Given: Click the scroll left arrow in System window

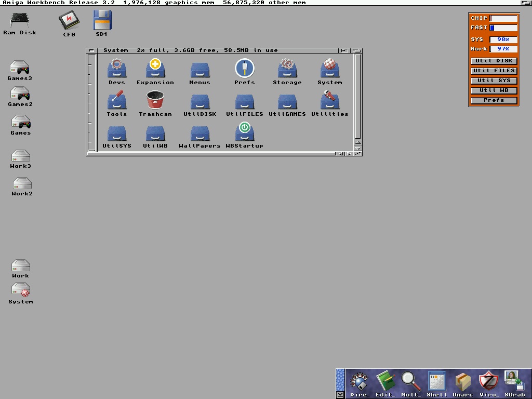Looking at the screenshot, I should (x=341, y=154).
